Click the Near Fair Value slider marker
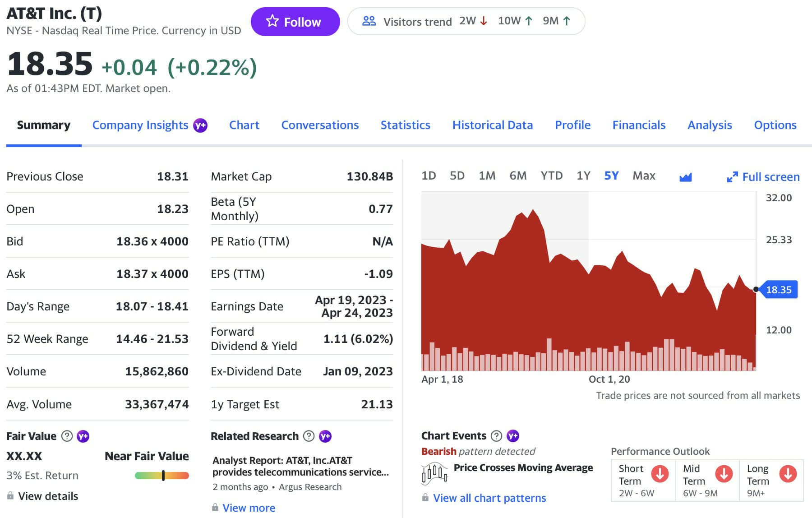The height and width of the screenshot is (518, 812). click(x=161, y=475)
